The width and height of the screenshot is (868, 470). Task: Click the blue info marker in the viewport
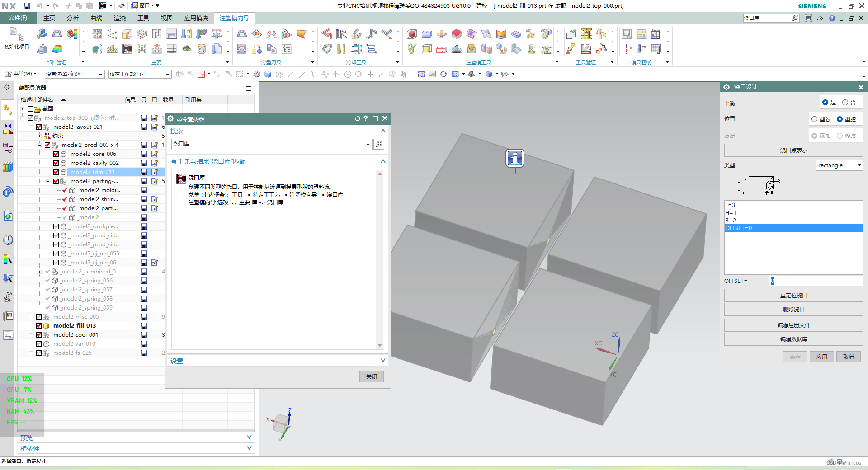[x=515, y=158]
